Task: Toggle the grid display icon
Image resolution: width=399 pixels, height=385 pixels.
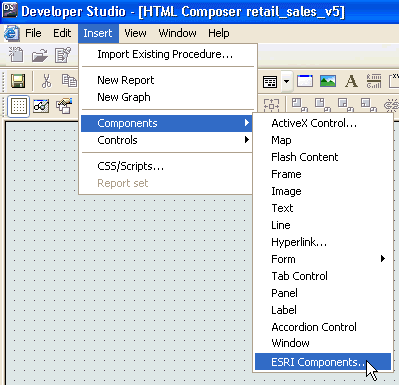Action: click(18, 106)
